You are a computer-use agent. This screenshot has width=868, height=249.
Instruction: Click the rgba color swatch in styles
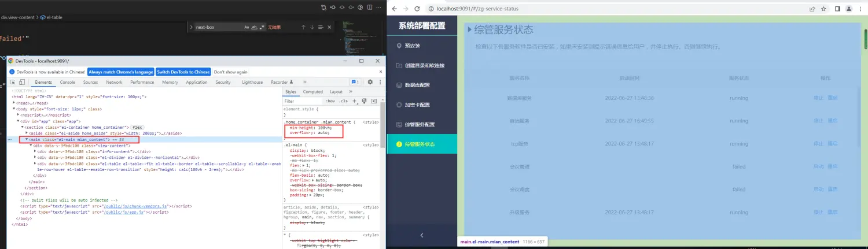[299, 246]
